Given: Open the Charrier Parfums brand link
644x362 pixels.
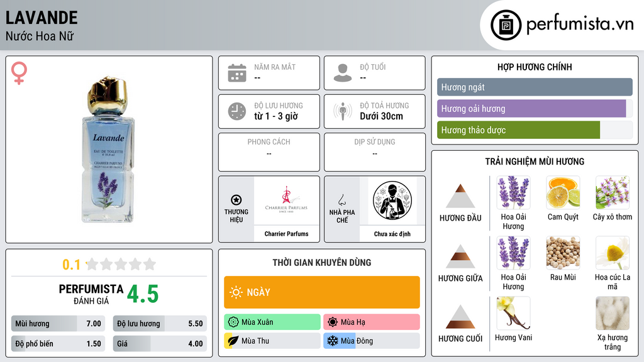Looking at the screenshot, I should (286, 234).
